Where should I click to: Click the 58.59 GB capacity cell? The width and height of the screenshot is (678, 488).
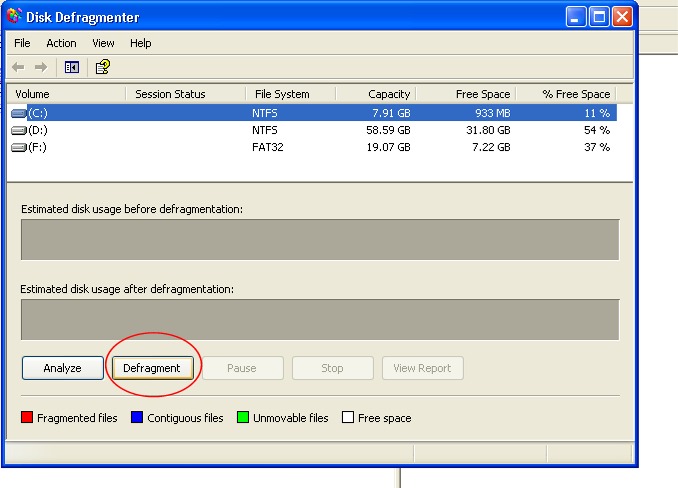tap(388, 130)
